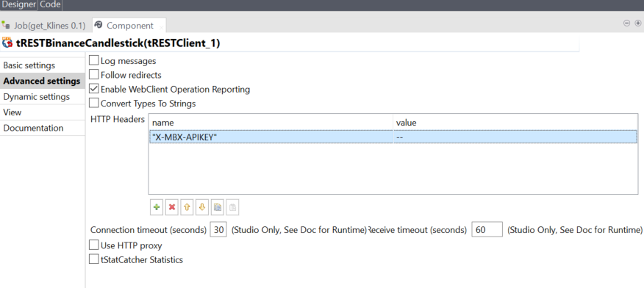Click the value column header
Image resolution: width=644 pixels, height=288 pixels.
point(515,123)
